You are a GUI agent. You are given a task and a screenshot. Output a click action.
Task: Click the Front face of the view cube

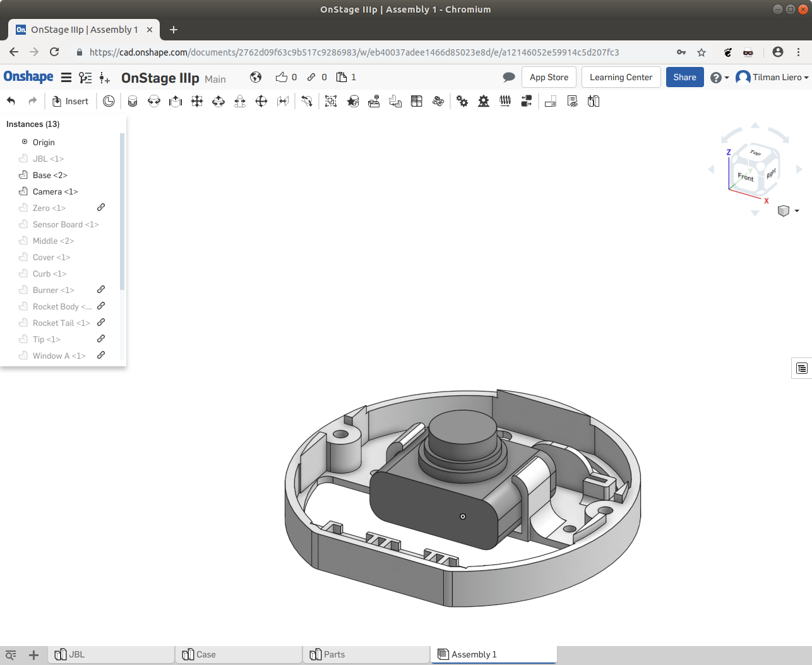tap(746, 177)
